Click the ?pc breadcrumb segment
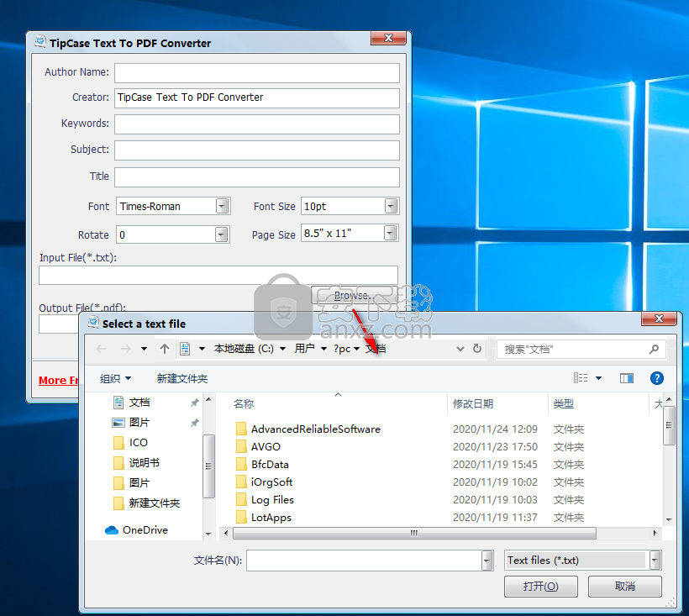 pyautogui.click(x=342, y=349)
